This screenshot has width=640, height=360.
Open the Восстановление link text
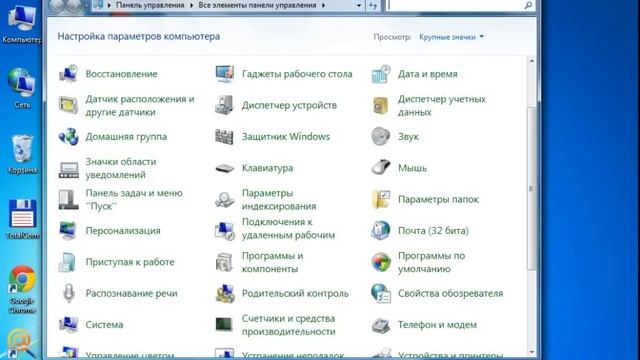(121, 74)
